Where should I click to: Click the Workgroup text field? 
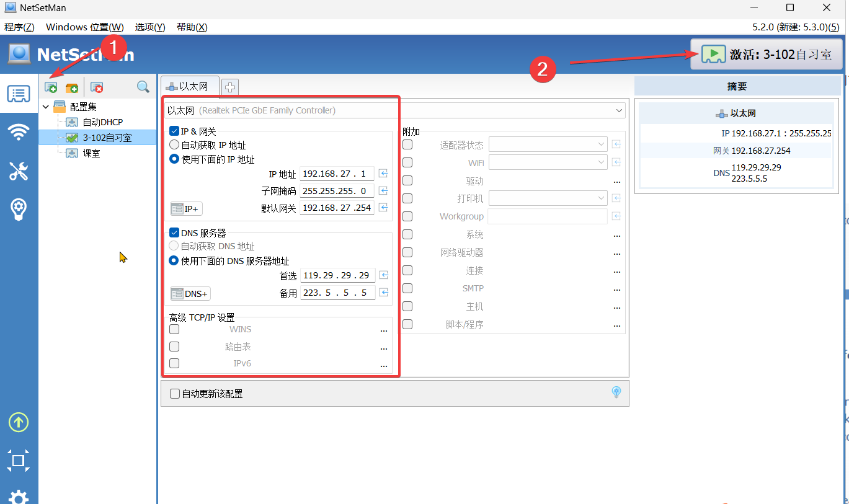(x=548, y=216)
